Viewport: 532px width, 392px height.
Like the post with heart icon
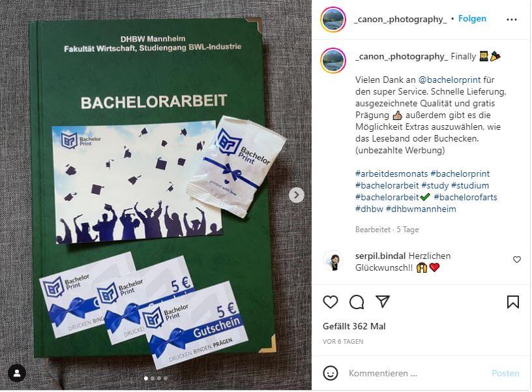[330, 302]
